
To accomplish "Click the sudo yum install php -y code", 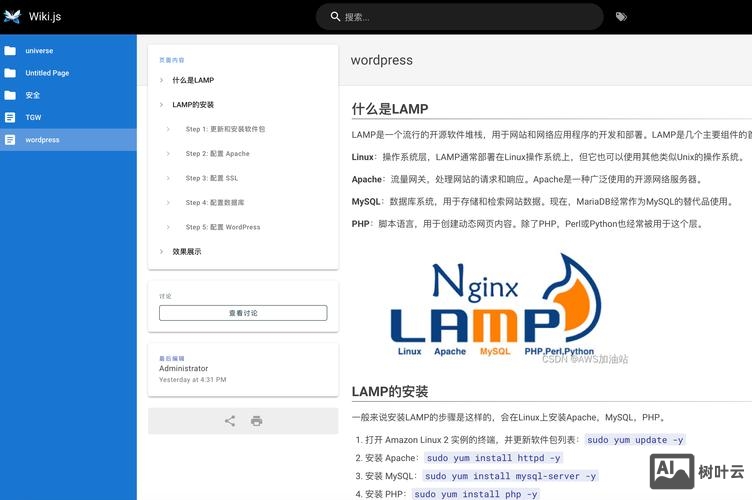I will pos(476,494).
